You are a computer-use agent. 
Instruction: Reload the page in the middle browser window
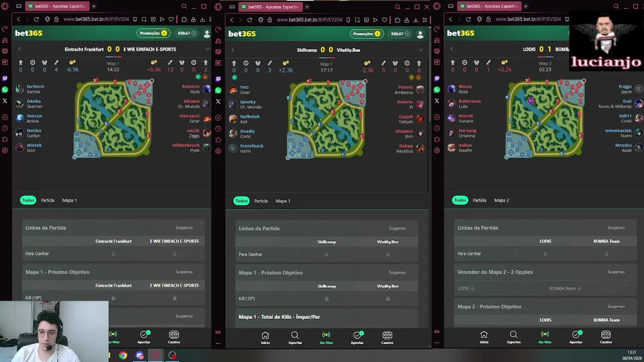[x=250, y=20]
